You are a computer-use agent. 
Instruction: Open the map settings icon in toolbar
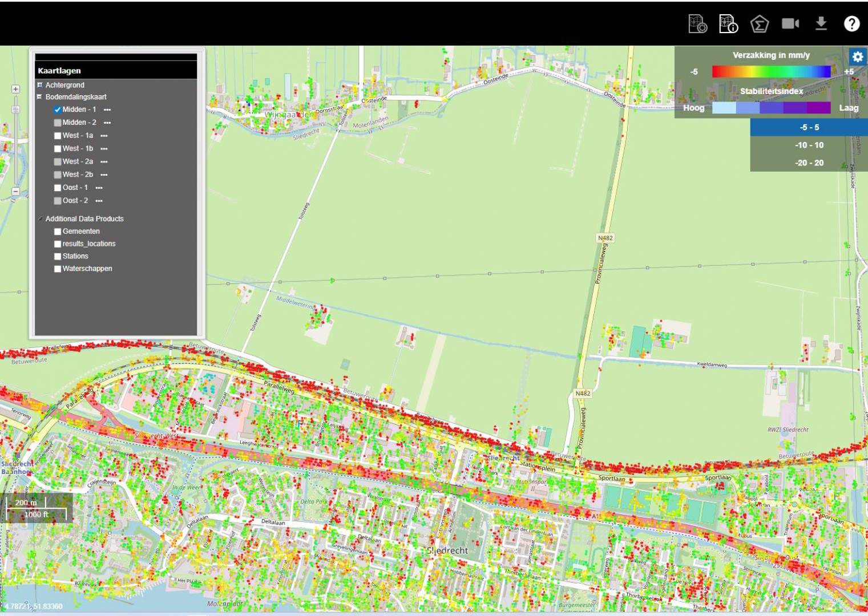tap(697, 23)
